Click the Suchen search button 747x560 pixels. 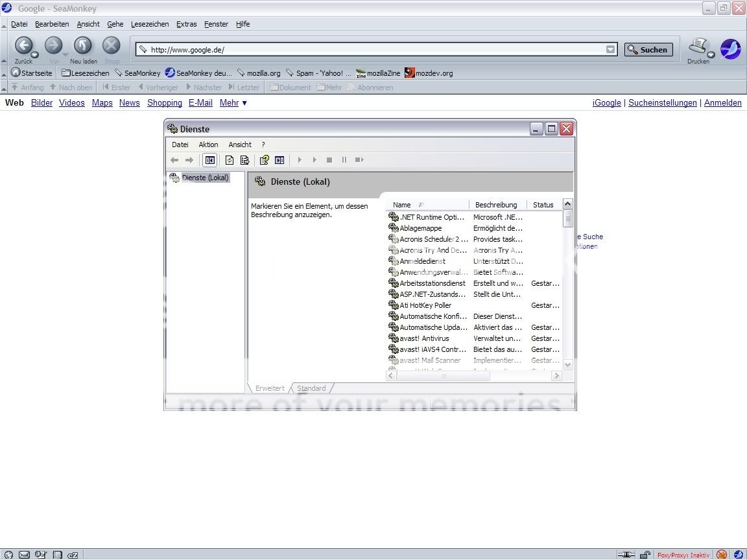pos(648,49)
